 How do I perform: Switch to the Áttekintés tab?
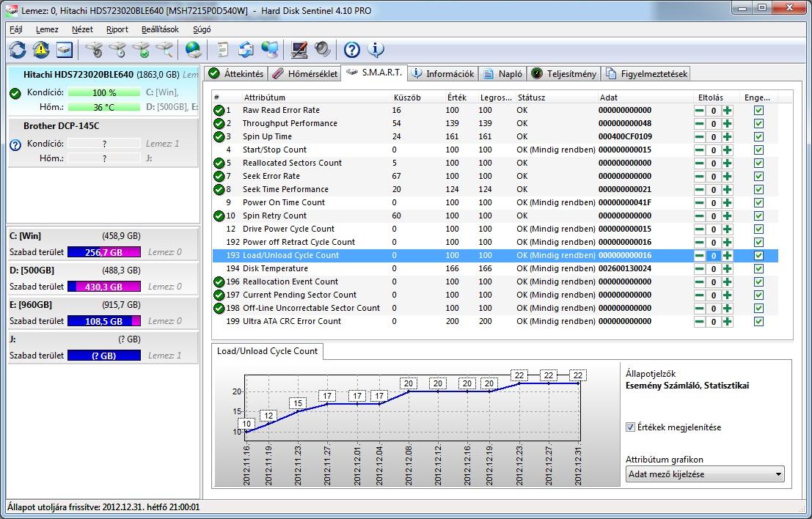236,73
